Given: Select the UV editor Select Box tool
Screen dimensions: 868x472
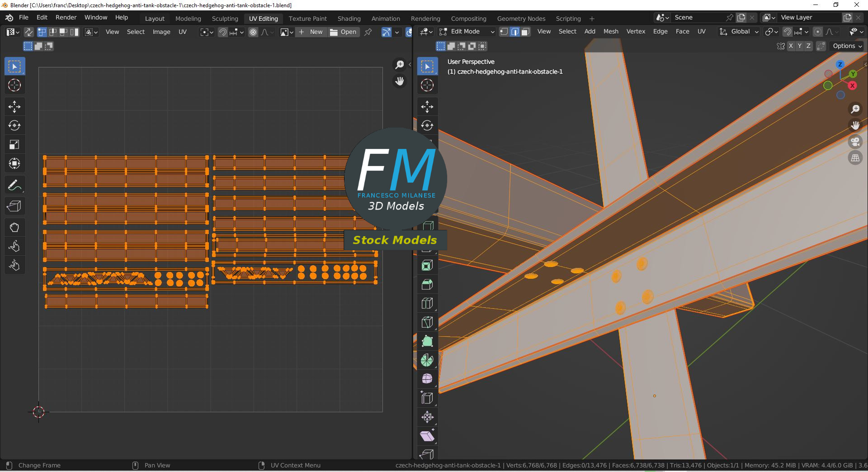Looking at the screenshot, I should tap(14, 67).
